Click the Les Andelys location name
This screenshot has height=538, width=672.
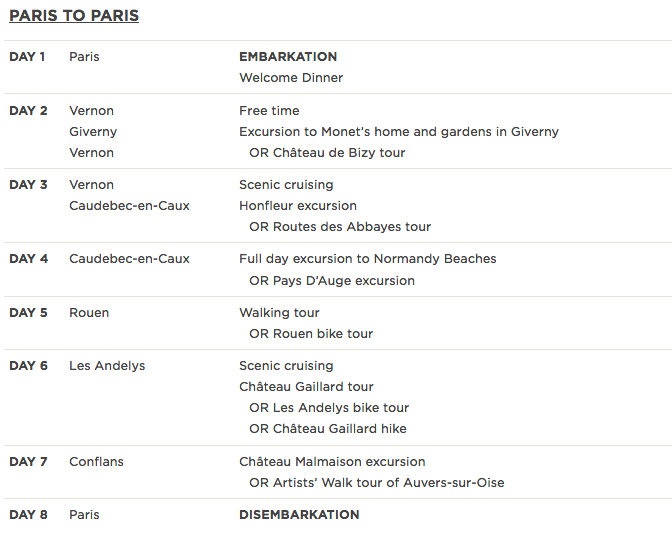coord(107,366)
